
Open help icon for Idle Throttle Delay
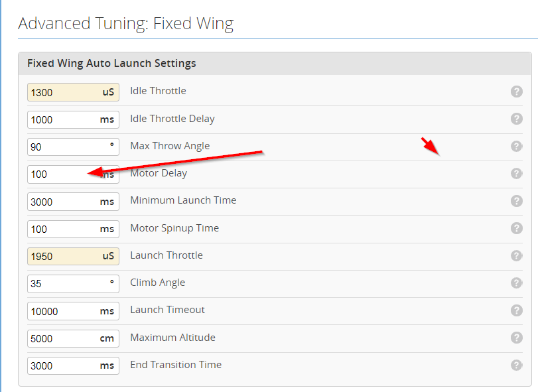[516, 119]
